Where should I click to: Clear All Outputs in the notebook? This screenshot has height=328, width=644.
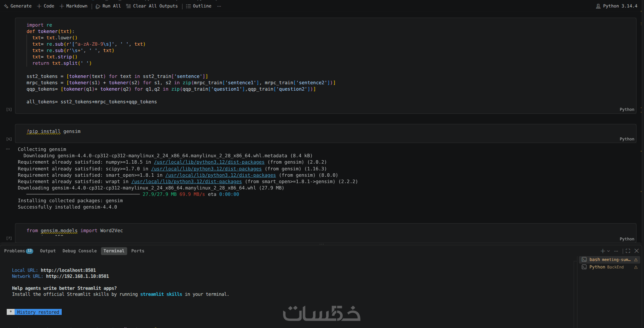coord(152,6)
